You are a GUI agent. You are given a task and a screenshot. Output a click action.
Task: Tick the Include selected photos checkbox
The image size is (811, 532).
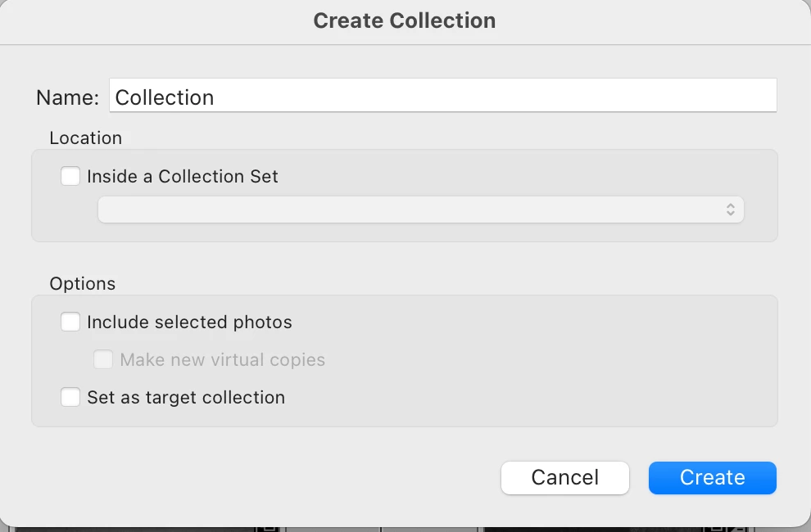[x=70, y=322]
